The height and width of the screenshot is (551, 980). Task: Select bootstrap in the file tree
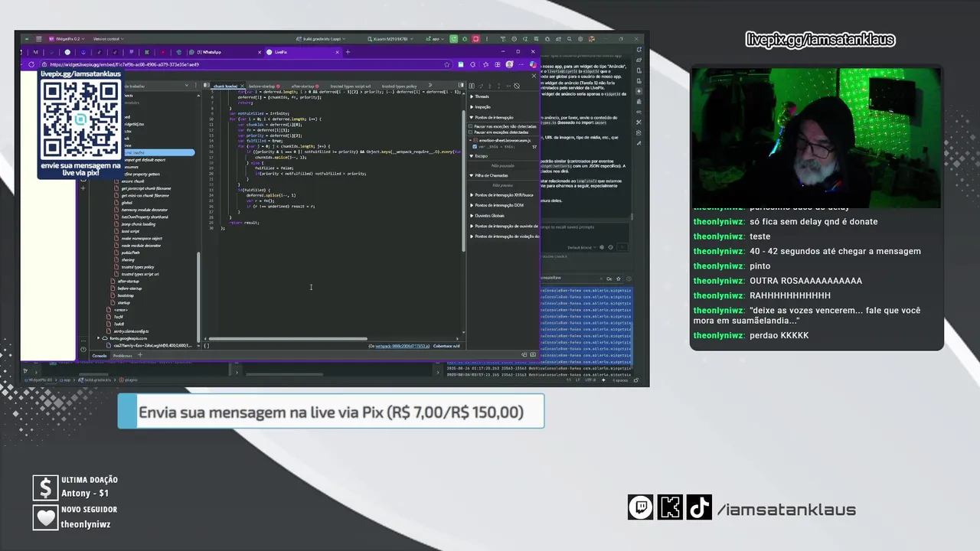126,295
